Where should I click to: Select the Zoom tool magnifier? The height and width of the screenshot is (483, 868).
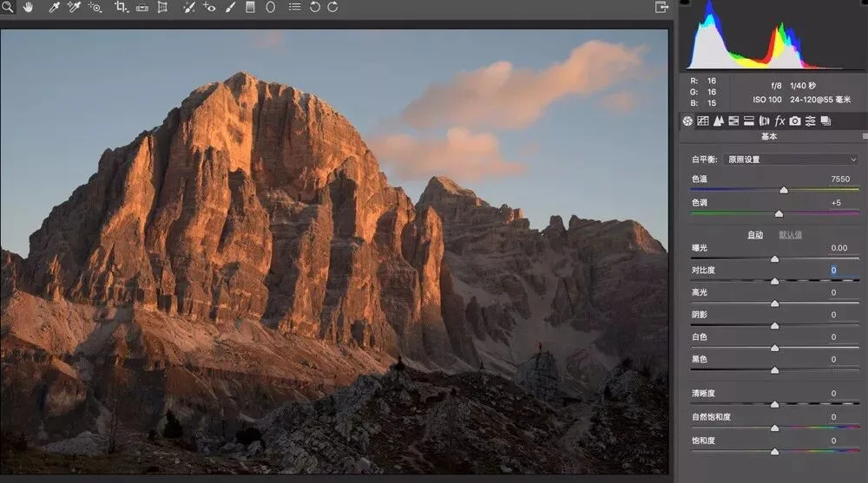click(x=7, y=7)
